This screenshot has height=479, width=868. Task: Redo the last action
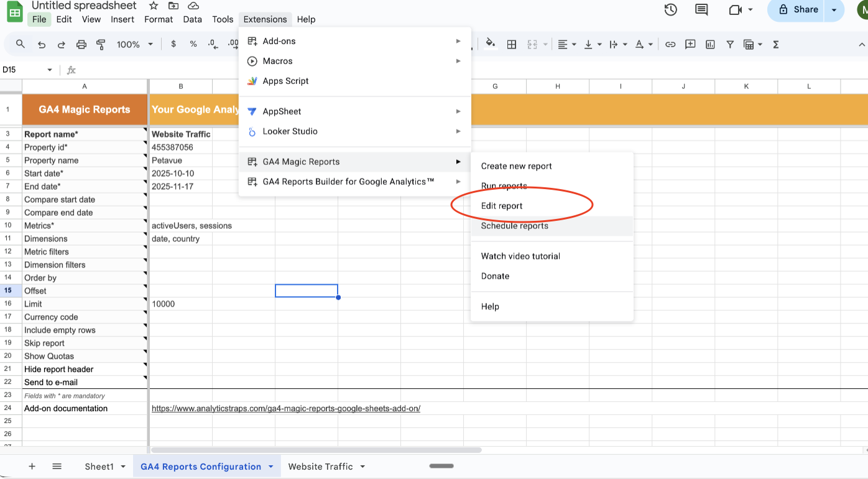pyautogui.click(x=62, y=44)
